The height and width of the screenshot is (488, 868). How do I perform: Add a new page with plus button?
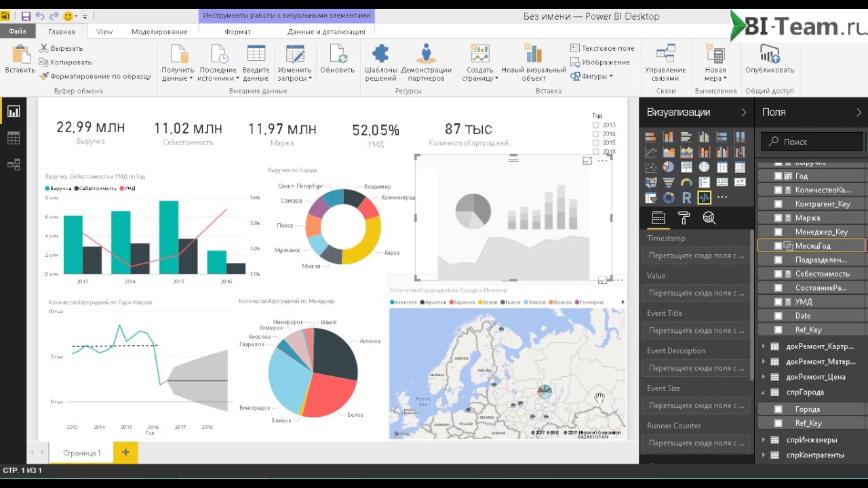(x=125, y=453)
